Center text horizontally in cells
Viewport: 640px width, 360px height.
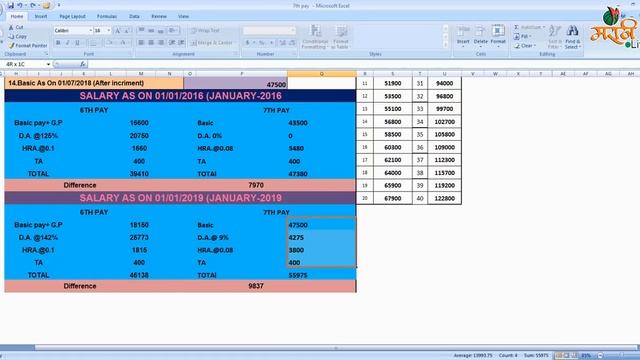pos(151,42)
